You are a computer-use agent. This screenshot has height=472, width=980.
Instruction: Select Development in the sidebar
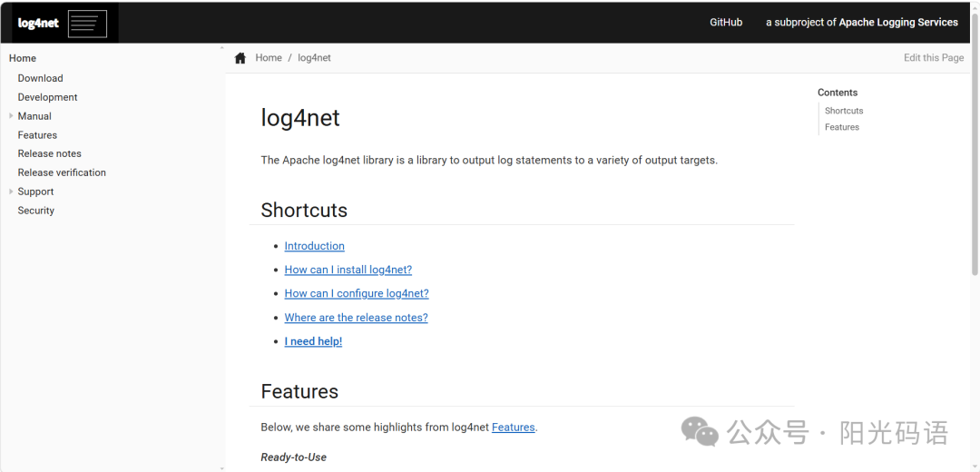(x=47, y=97)
